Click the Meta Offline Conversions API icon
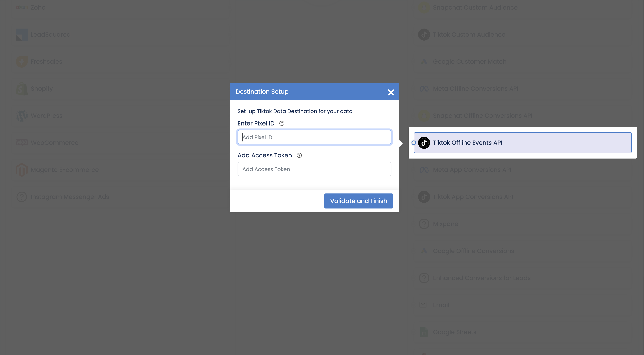Viewport: 644px width, 355px height. [424, 89]
